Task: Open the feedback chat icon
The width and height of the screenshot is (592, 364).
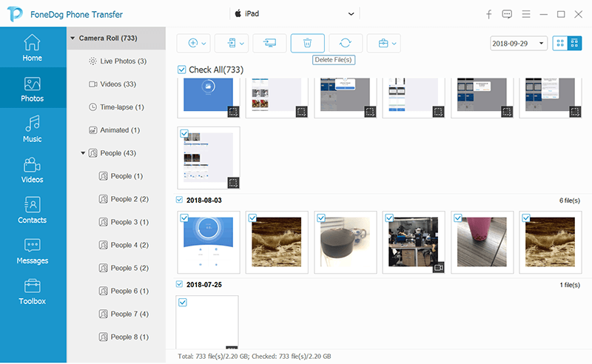Action: 507,14
